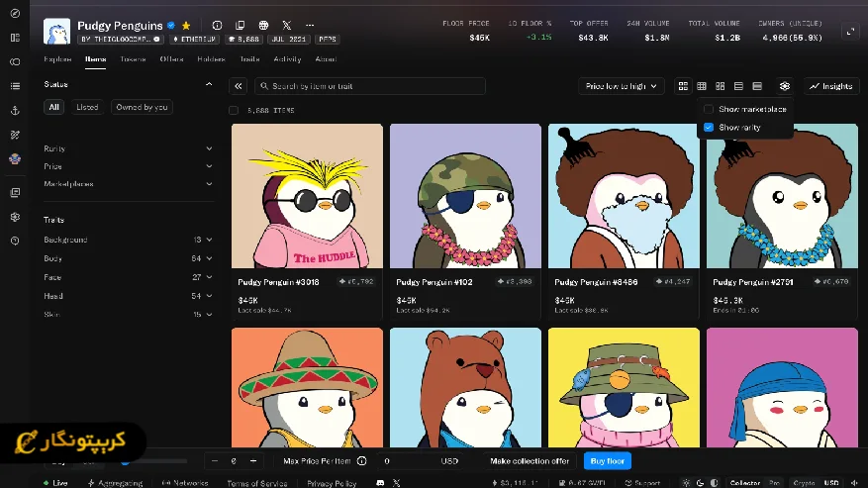Click the expand fullscreen icon in stats bar
Screen dimensions: 868x488
coord(851,32)
